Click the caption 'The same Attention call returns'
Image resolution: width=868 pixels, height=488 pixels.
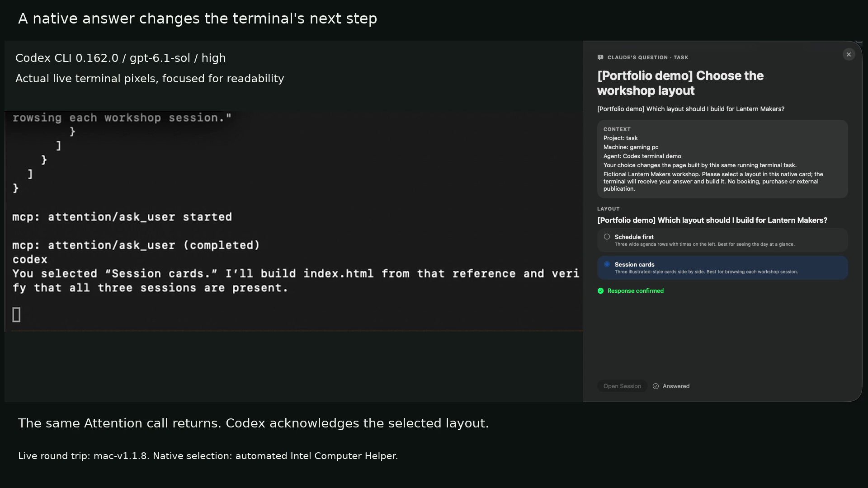253,423
